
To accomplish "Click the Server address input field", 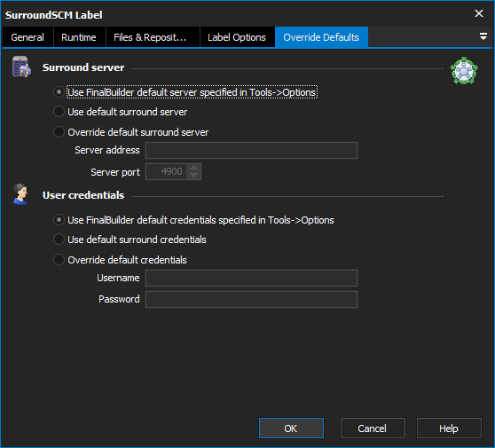I will pyautogui.click(x=251, y=150).
